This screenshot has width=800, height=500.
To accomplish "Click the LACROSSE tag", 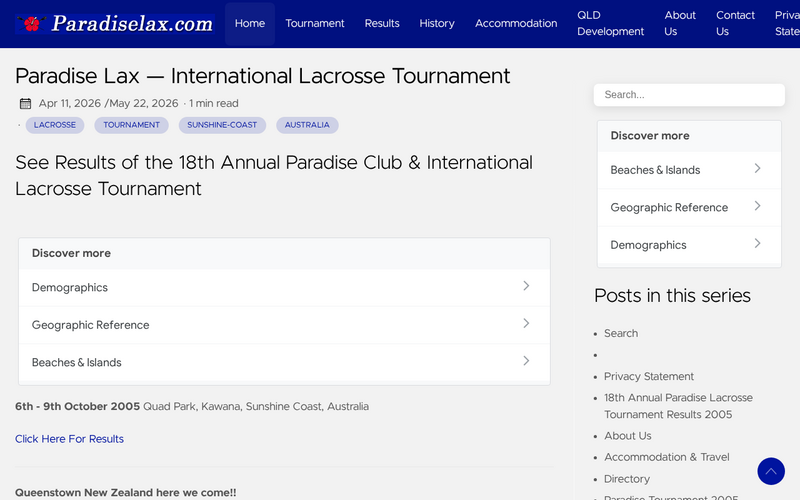I will point(55,125).
